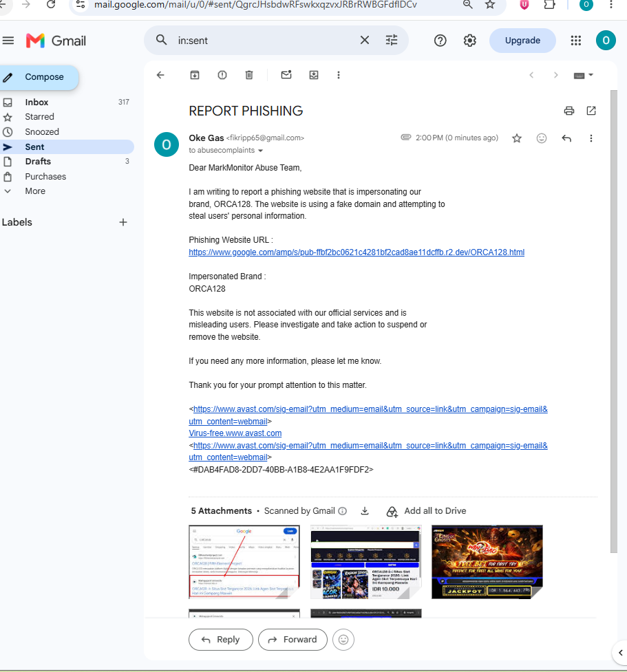Open the Virus-free.www.avast.com link
Viewport: 627px width, 672px height.
pos(235,433)
